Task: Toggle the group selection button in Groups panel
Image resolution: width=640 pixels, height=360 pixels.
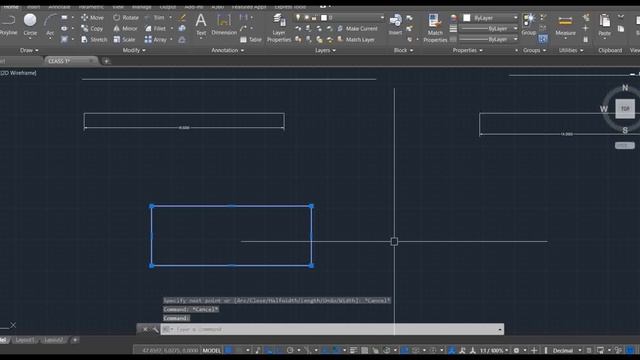Action: pyautogui.click(x=543, y=39)
